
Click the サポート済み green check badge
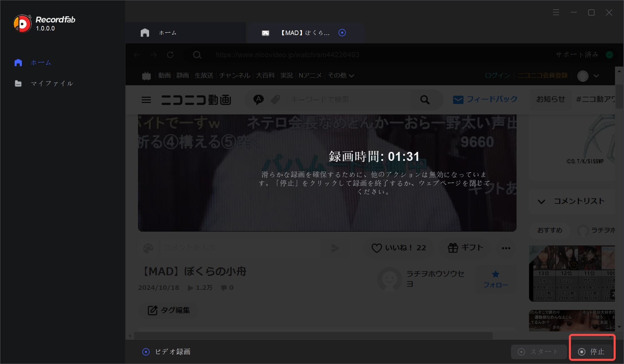609,55
